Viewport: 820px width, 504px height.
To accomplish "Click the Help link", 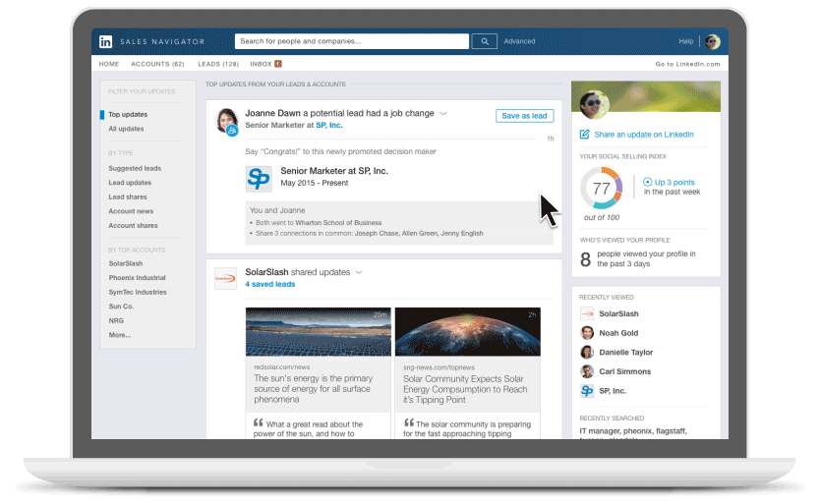I will [686, 41].
